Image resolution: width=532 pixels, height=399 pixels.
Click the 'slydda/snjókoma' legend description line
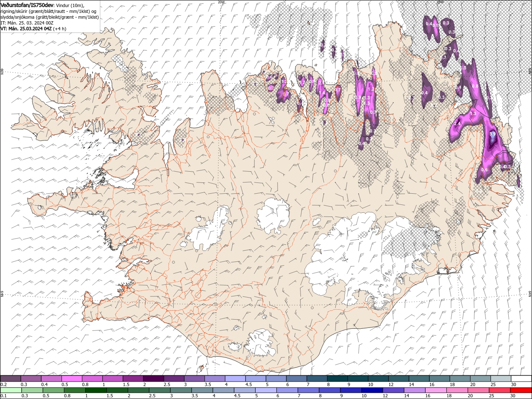(49, 17)
